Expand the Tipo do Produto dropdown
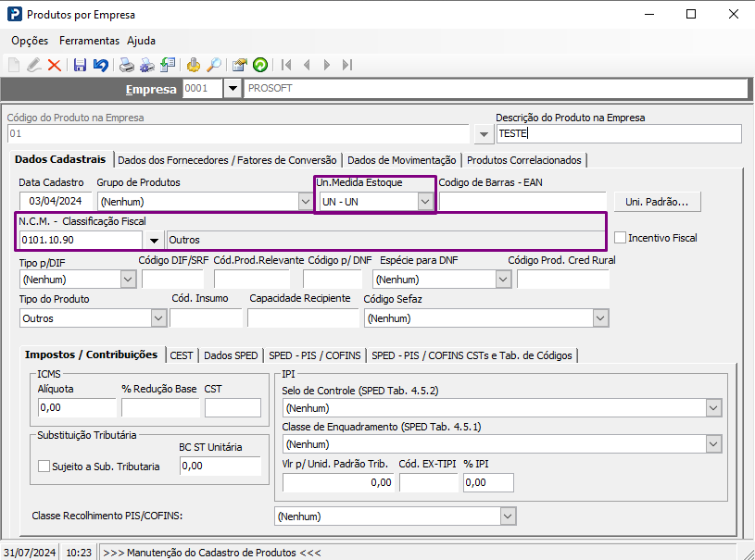 [158, 318]
